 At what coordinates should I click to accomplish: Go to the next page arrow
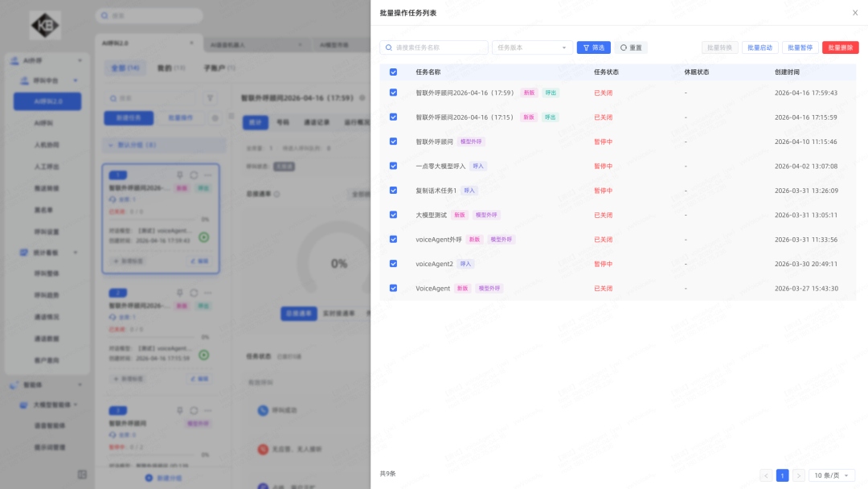(x=798, y=475)
